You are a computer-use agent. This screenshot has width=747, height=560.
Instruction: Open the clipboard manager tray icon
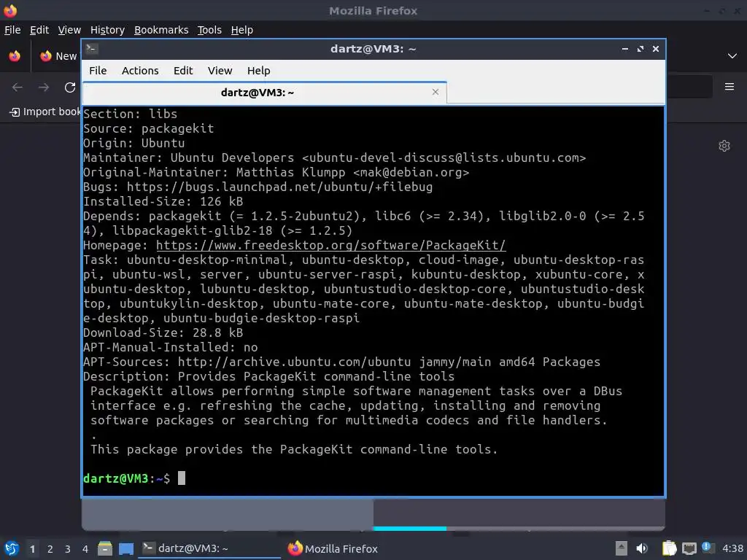pyautogui.click(x=670, y=548)
